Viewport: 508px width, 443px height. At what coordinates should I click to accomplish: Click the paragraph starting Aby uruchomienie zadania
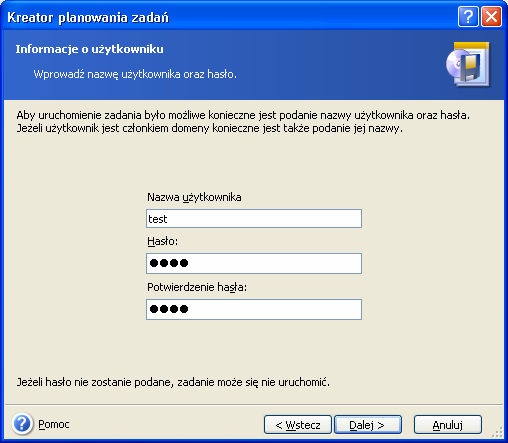click(x=243, y=122)
